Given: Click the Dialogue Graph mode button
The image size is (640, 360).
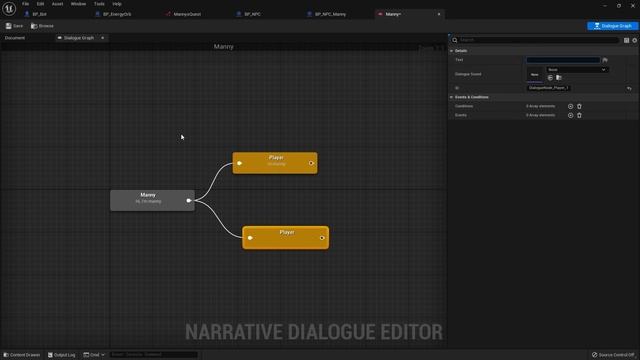Looking at the screenshot, I should coord(612,26).
